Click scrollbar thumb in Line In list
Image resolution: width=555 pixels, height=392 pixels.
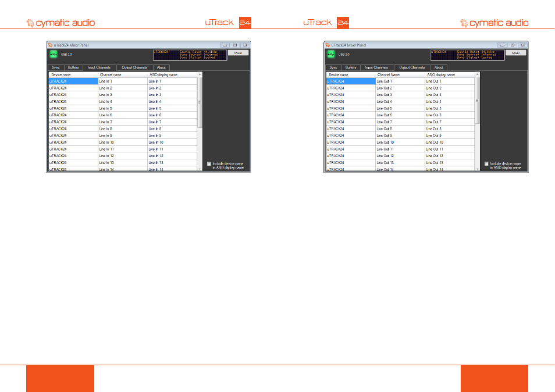click(x=200, y=102)
